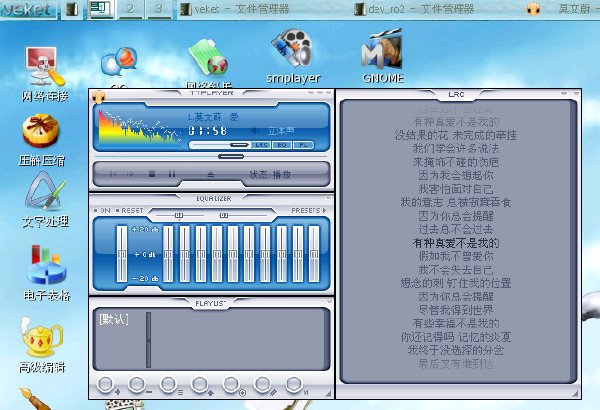Viewport: 600px width, 410px height.
Task: Click the song progress seek bar handle
Action: tap(231, 156)
